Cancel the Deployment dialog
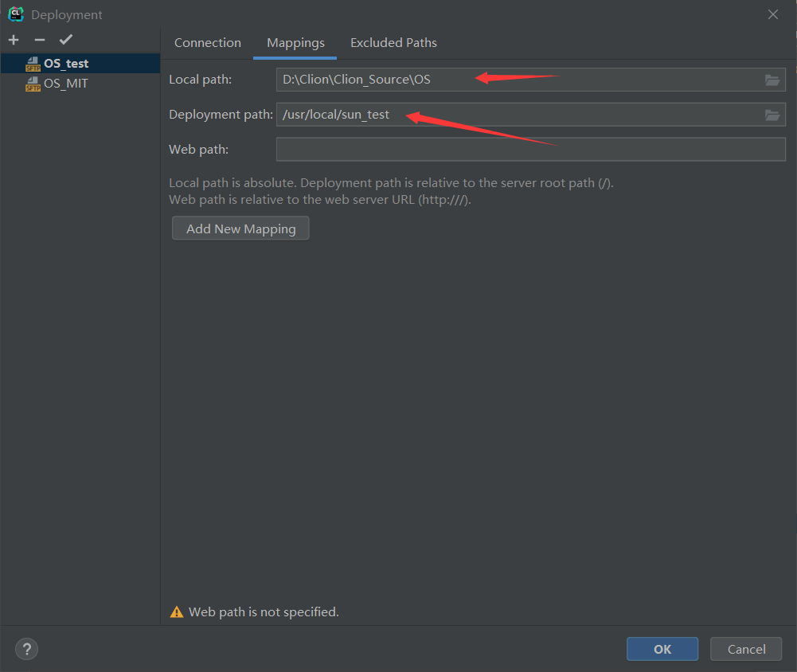797x672 pixels. tap(746, 649)
